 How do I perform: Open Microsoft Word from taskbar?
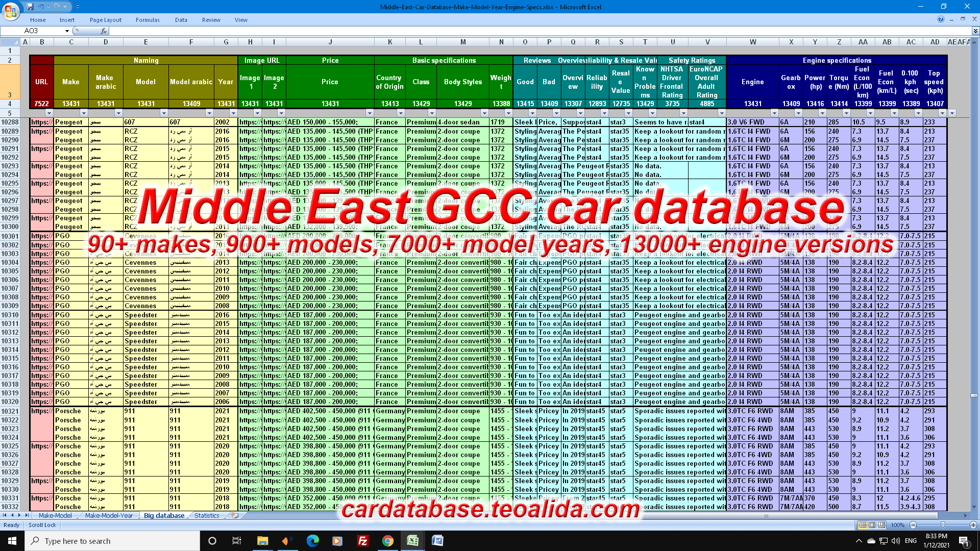click(437, 541)
